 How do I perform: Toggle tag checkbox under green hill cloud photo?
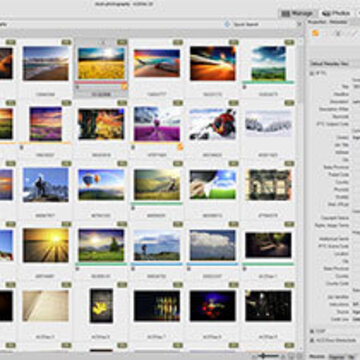click(244, 87)
